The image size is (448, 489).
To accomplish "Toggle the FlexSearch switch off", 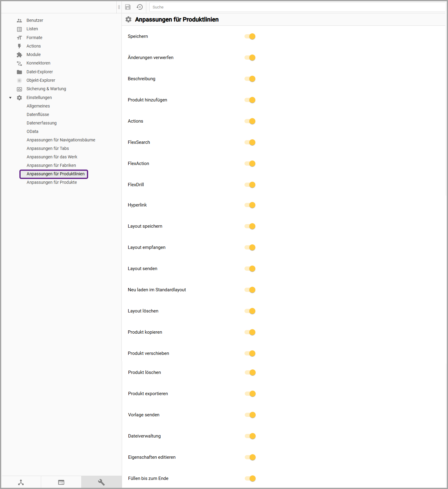I will click(250, 143).
